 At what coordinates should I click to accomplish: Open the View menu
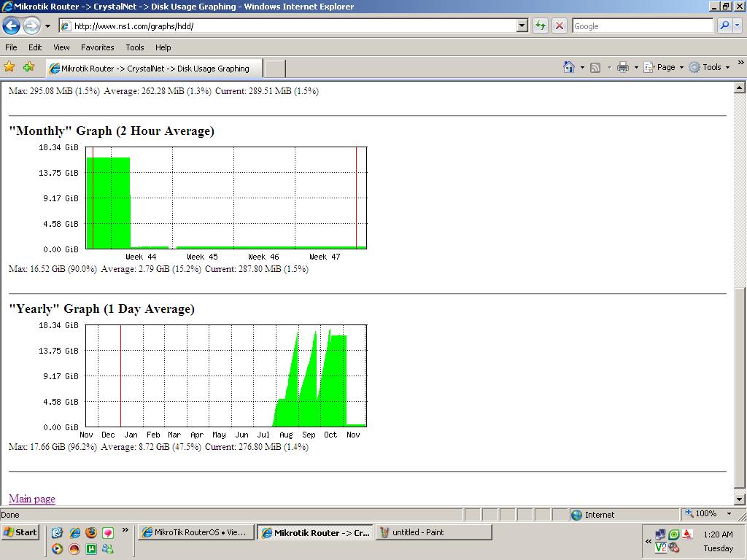click(x=61, y=47)
